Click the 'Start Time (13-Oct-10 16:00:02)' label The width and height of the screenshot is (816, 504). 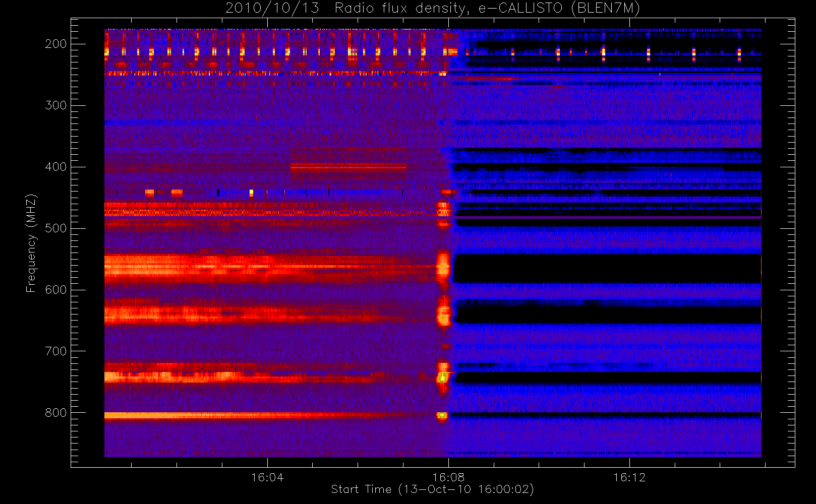pos(432,489)
